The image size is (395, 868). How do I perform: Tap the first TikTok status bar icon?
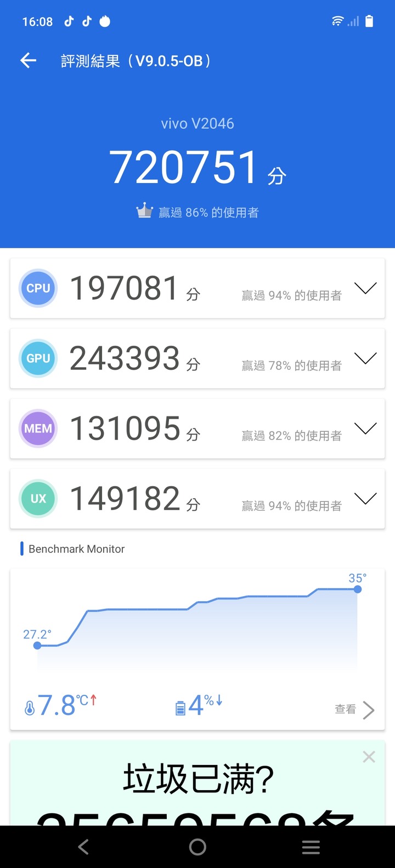[69, 21]
